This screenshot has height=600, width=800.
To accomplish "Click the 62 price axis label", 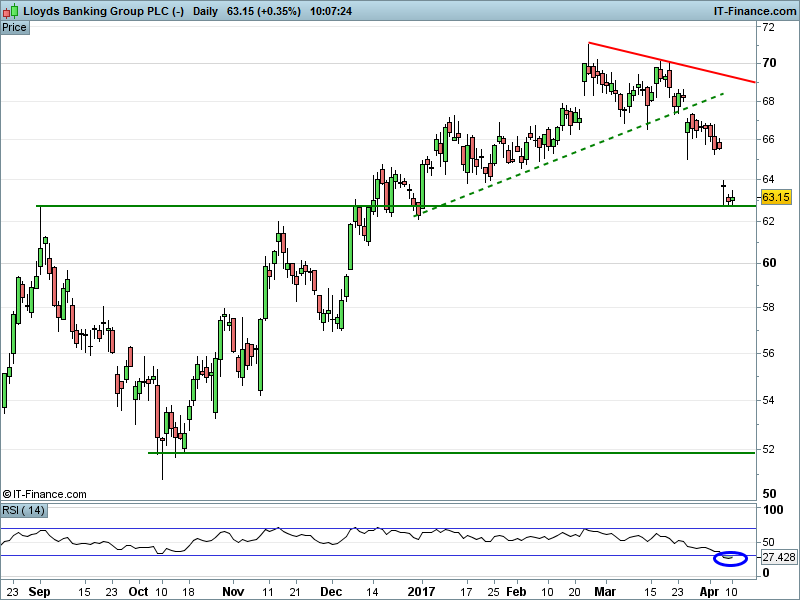I will click(x=768, y=221).
